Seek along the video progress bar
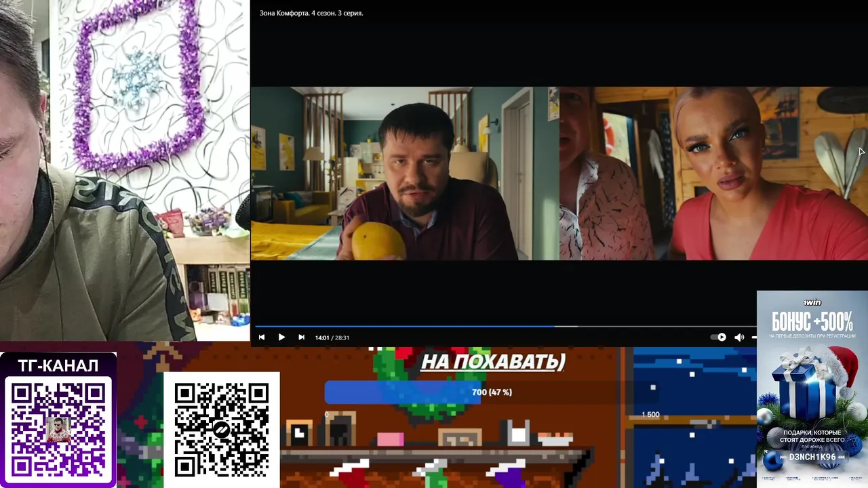Viewport: 868px width, 488px height. coord(505,326)
